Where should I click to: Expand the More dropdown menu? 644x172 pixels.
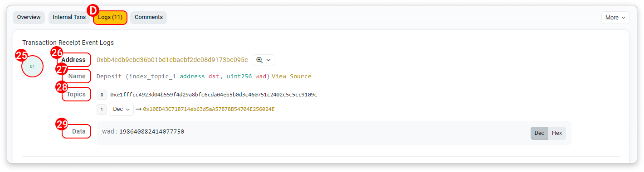point(615,18)
